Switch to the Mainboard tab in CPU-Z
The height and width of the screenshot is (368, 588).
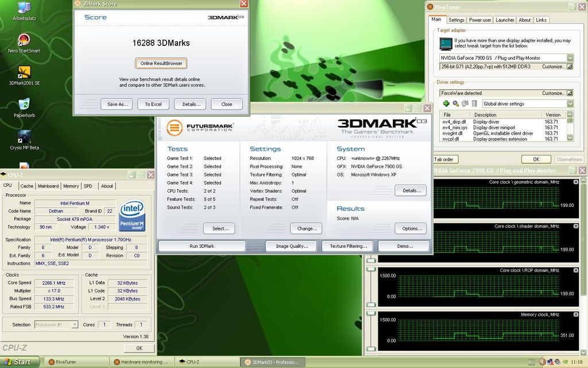(48, 186)
